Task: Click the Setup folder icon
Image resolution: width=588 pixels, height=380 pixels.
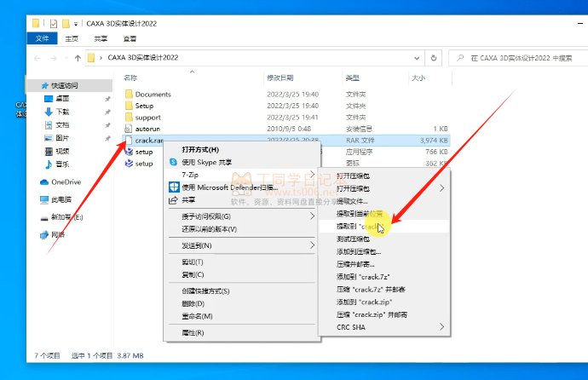Action: click(x=129, y=106)
